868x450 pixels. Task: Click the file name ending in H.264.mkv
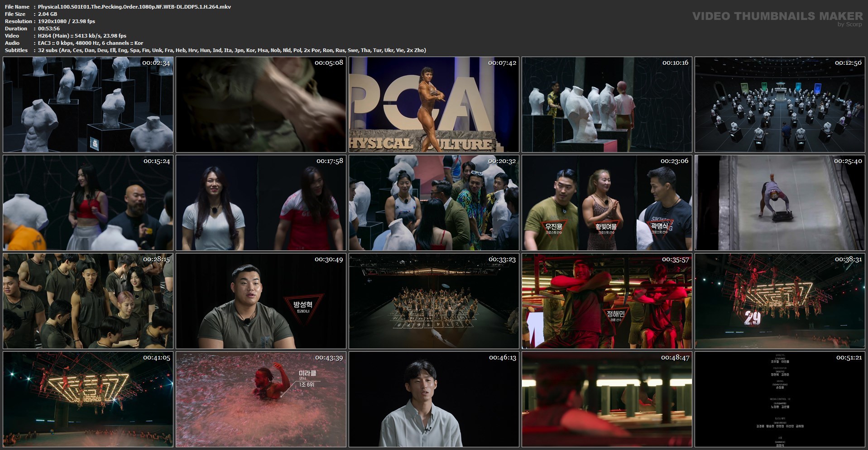click(134, 7)
